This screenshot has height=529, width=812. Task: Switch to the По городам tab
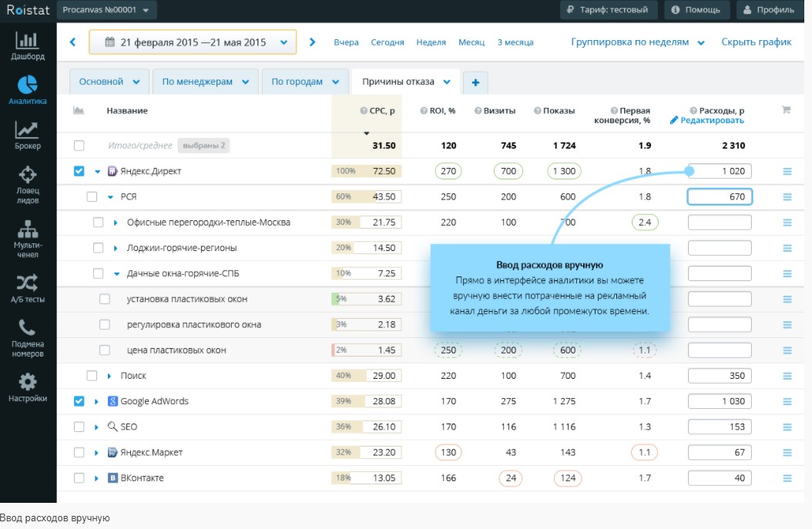(x=306, y=82)
